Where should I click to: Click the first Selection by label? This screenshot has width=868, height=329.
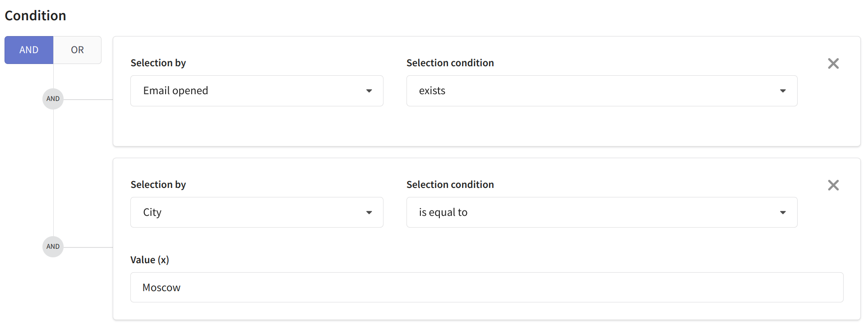pyautogui.click(x=158, y=63)
